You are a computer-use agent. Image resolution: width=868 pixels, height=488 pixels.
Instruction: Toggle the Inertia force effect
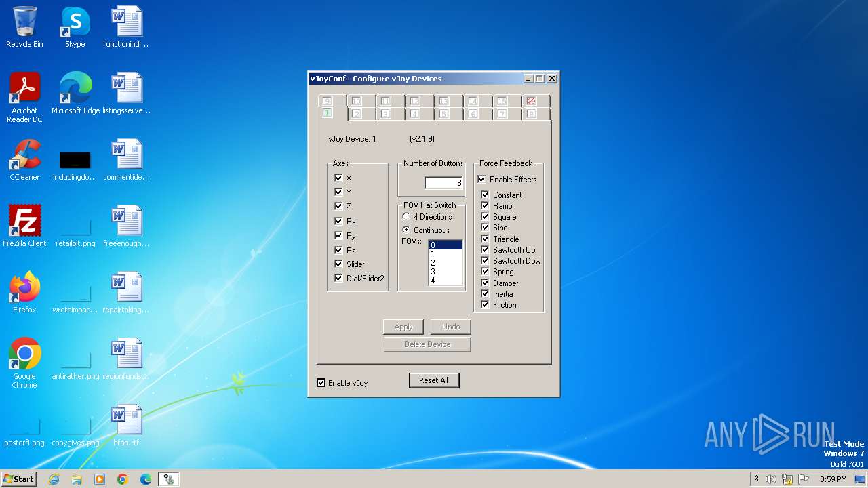pos(485,293)
